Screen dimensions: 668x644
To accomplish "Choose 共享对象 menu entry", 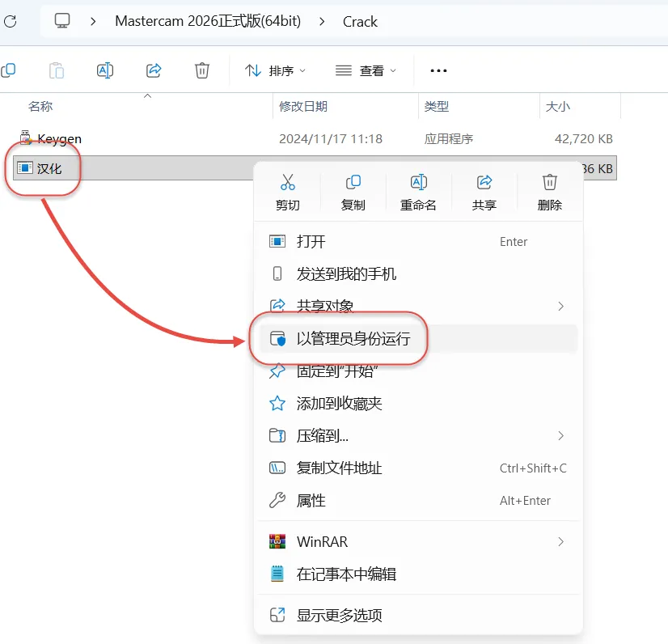I will pyautogui.click(x=418, y=306).
